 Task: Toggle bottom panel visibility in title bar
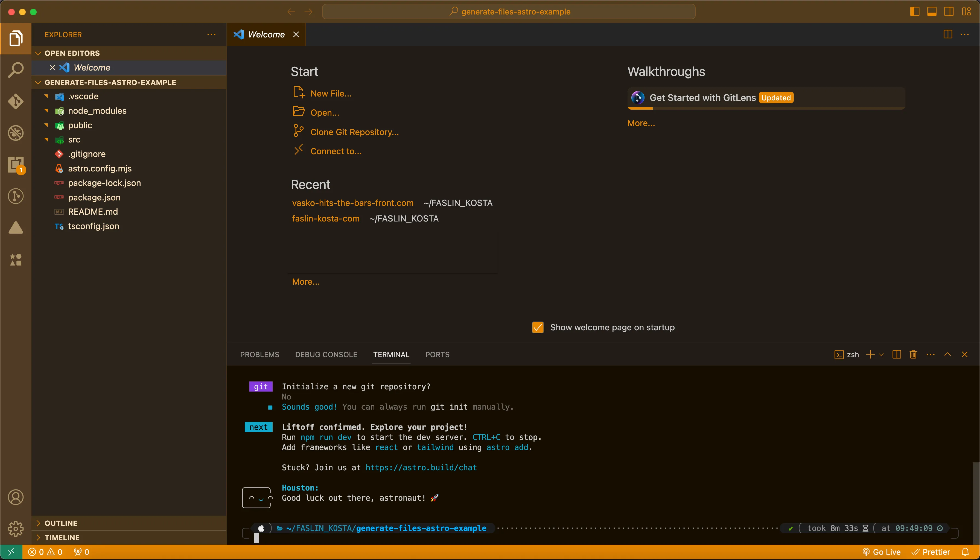click(x=932, y=11)
